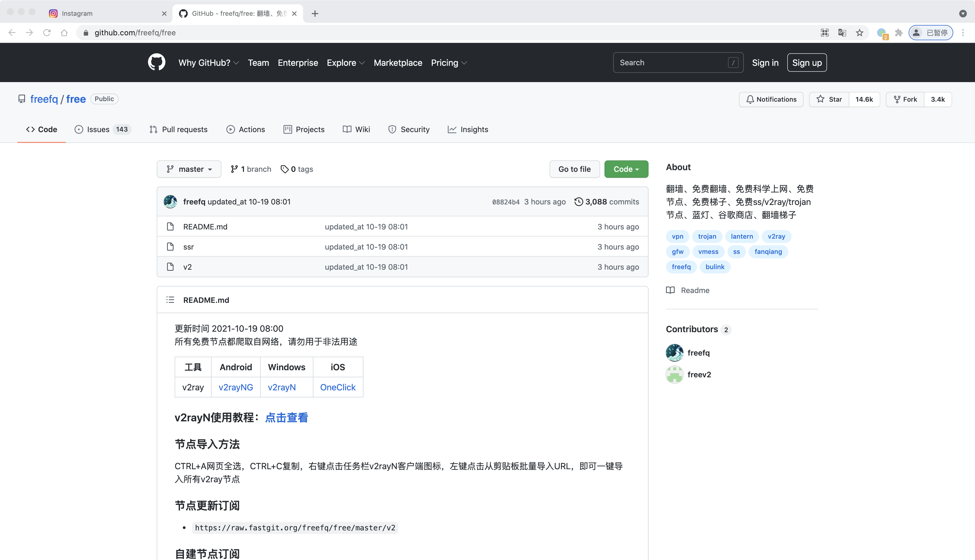Click the Readme book icon in About

click(x=670, y=290)
